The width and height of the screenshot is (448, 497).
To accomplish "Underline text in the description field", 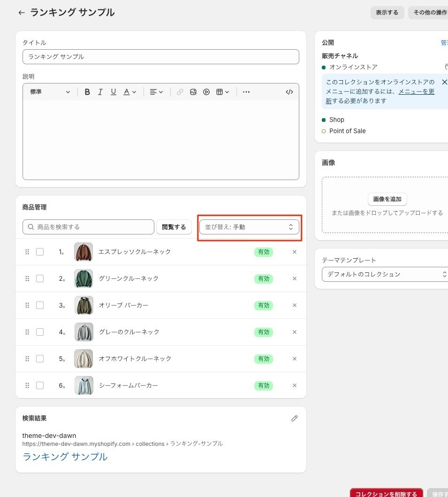I will tap(113, 92).
